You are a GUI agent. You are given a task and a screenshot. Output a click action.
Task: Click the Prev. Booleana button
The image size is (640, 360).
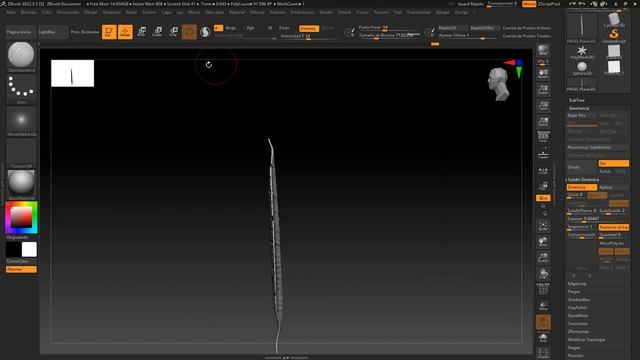85,32
